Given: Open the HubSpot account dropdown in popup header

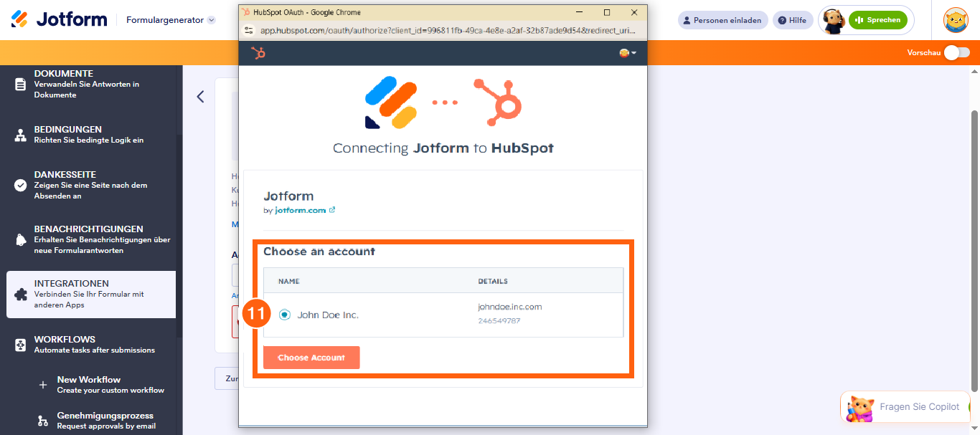Looking at the screenshot, I should [x=628, y=53].
